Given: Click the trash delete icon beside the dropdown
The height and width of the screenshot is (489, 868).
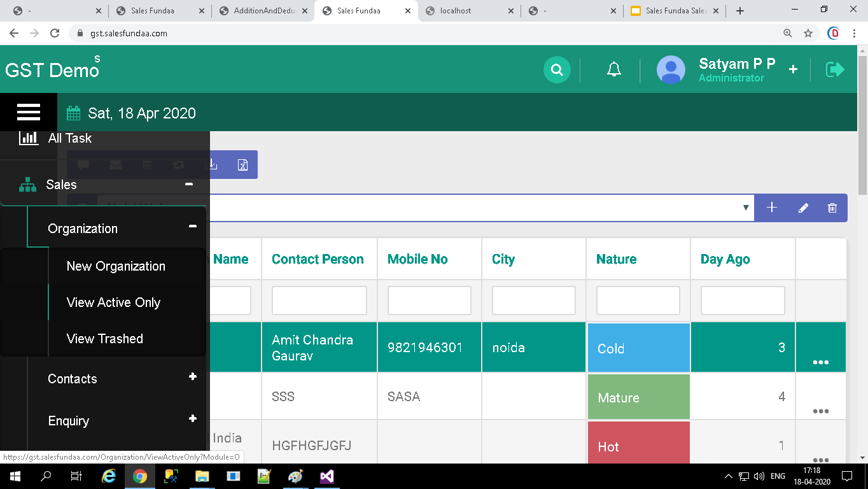Looking at the screenshot, I should (x=832, y=208).
